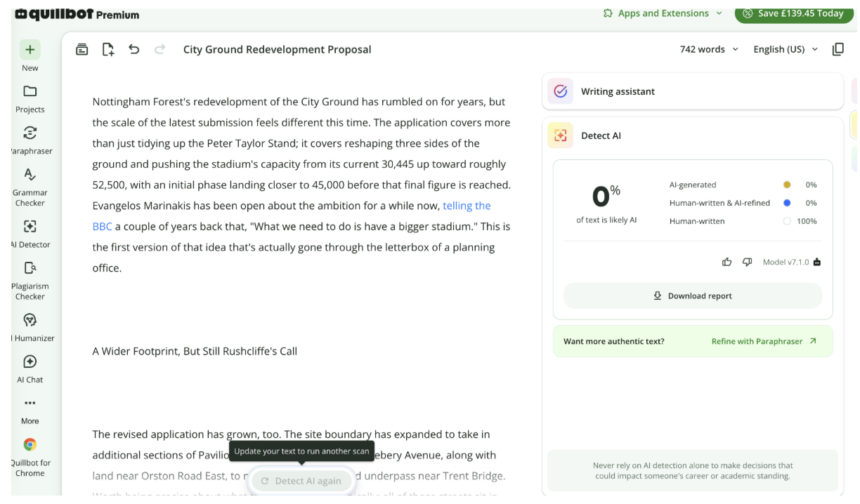Click the blue Human-written & AI-refined dot

tap(787, 203)
